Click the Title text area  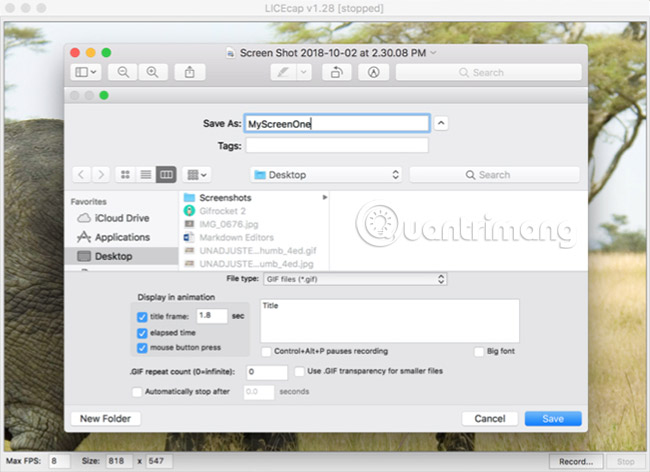pos(390,321)
